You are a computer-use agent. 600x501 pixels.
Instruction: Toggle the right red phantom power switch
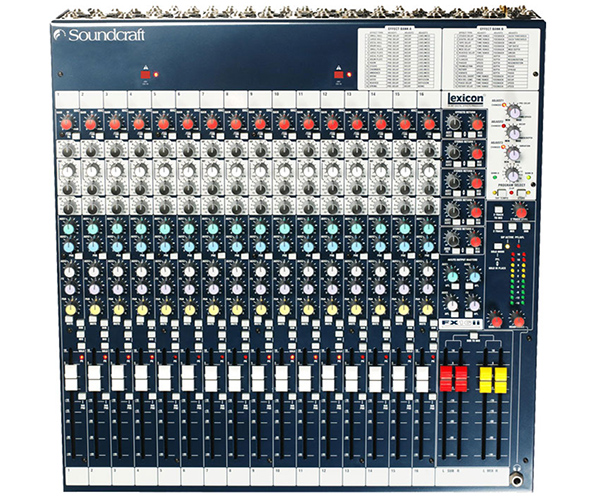(338, 75)
